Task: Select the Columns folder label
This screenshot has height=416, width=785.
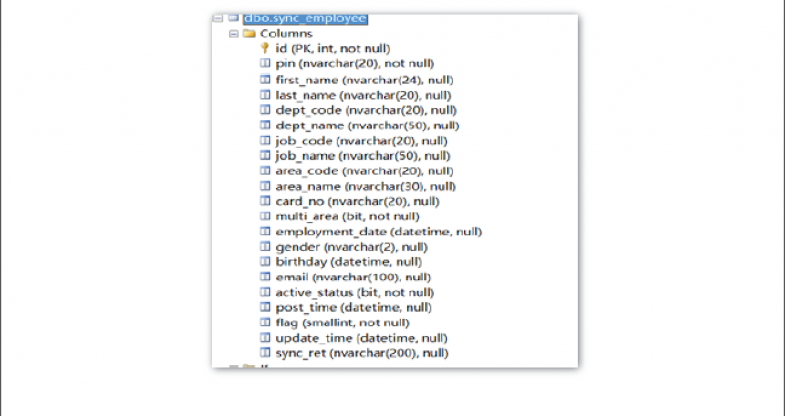Action: 286,33
